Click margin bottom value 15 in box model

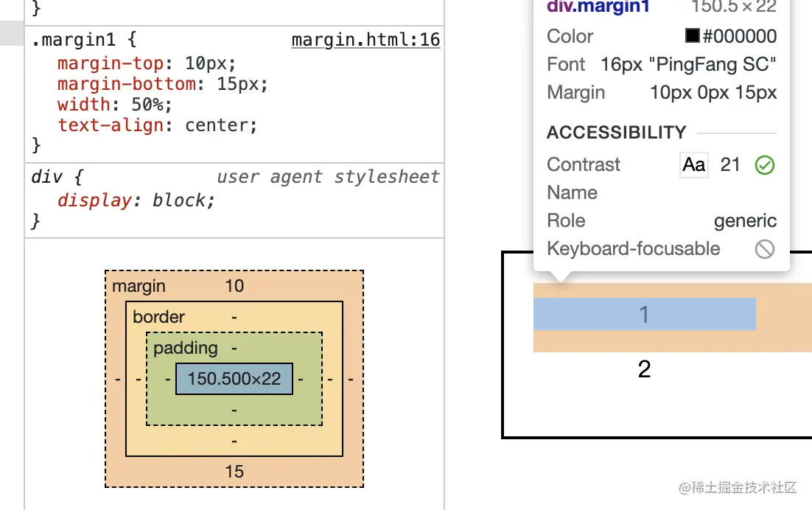(x=234, y=472)
